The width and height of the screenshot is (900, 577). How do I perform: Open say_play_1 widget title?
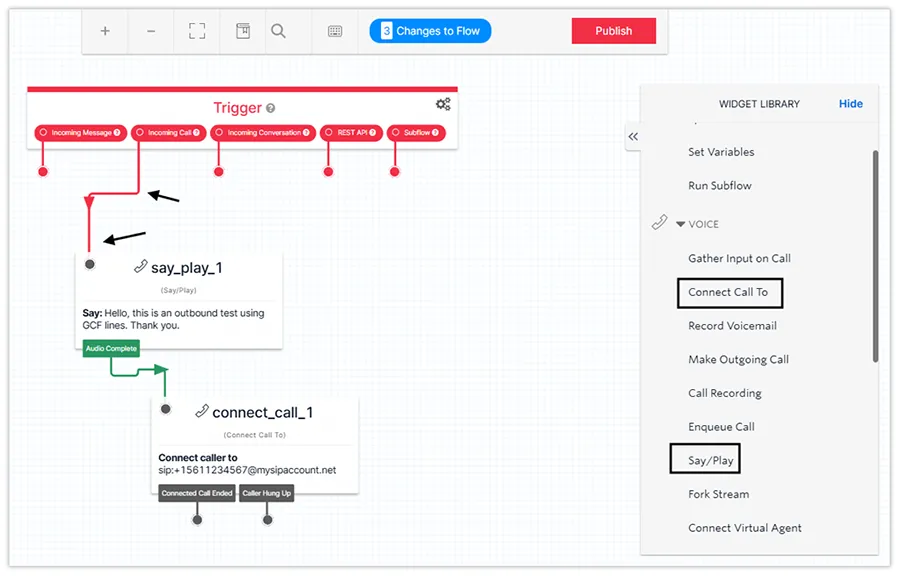click(x=187, y=268)
